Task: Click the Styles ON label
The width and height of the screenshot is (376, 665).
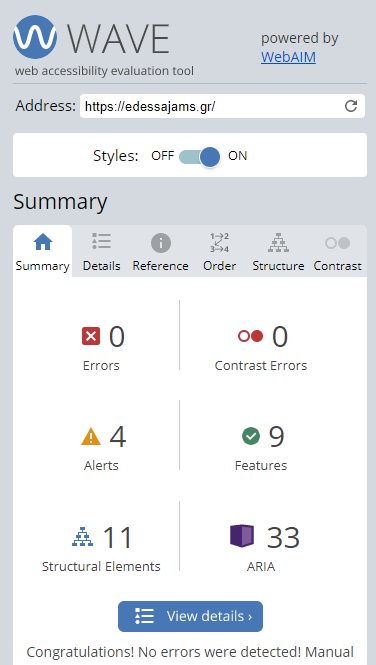Action: click(x=237, y=156)
